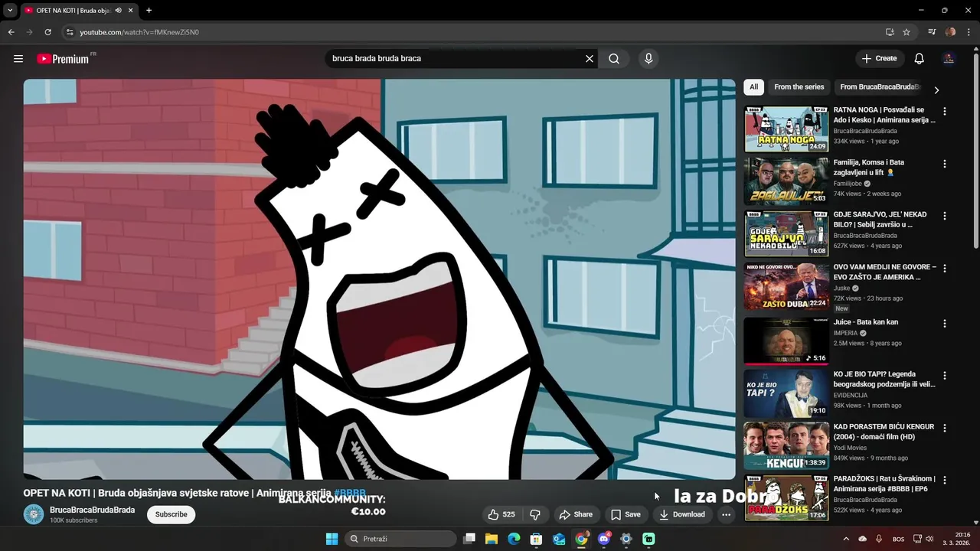Click the Chrome address bar URL
The height and width of the screenshot is (551, 980).
coord(139,32)
